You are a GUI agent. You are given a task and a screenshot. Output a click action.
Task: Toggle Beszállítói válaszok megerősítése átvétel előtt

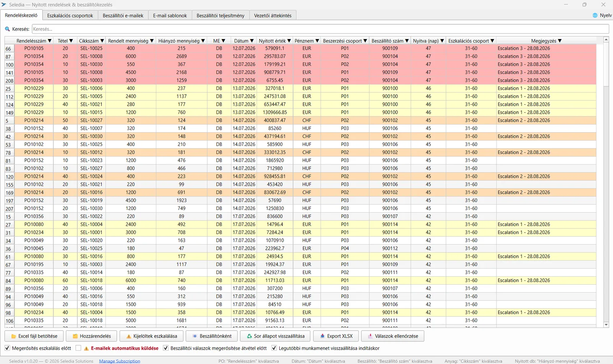[x=166, y=348]
